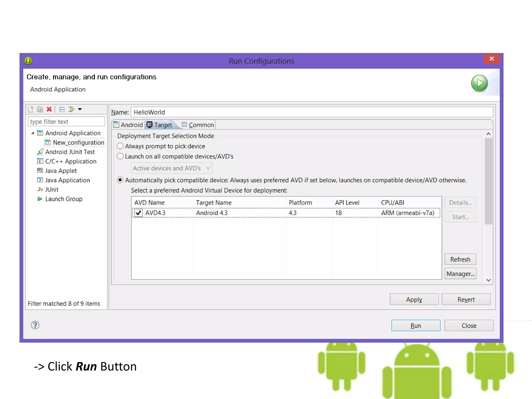Viewport: 532px width, 399px height.
Task: Select Java Applet tree item
Action: [x=61, y=171]
